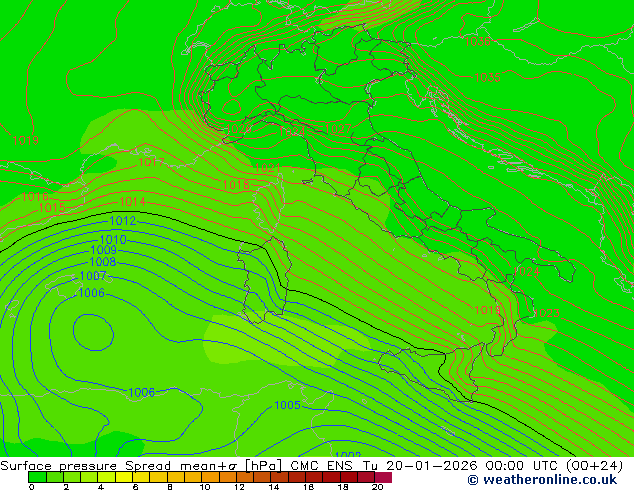Click the blue 1009 isobar label
This screenshot has height=490, width=634.
104,249
